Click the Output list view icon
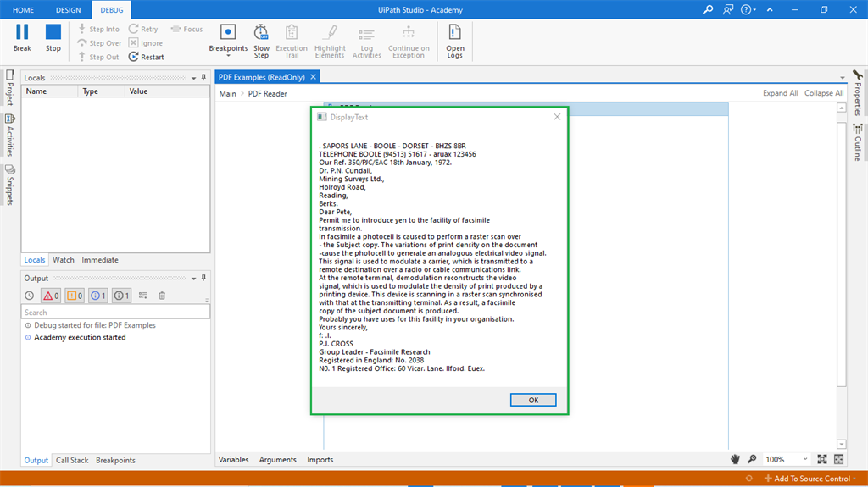 142,296
